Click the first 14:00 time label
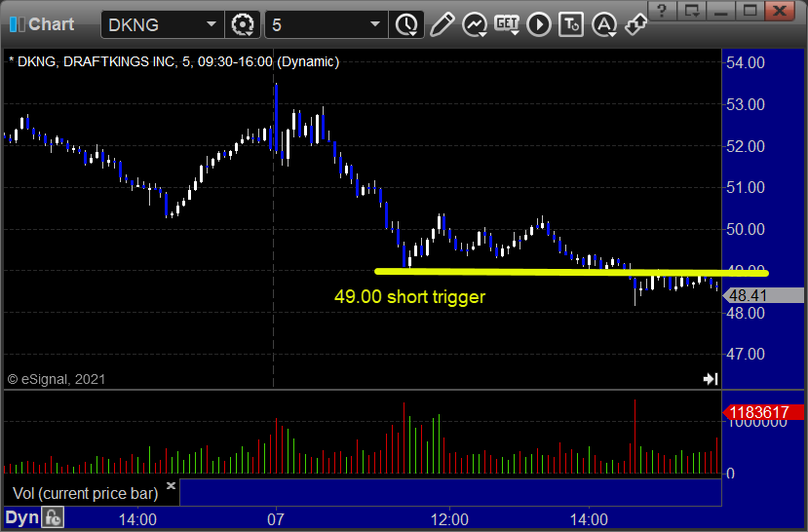This screenshot has width=808, height=532. (x=137, y=519)
